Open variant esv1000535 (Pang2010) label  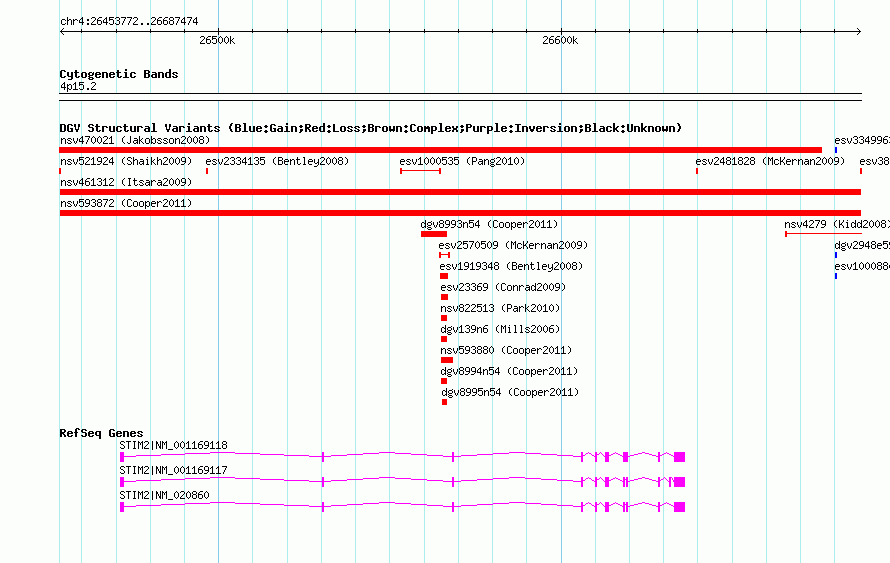462,161
